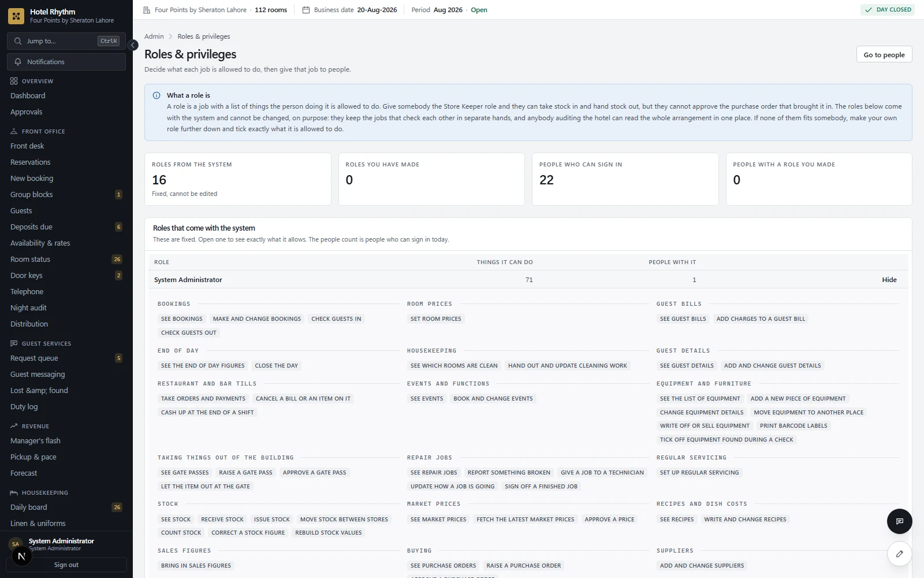Click the Sign out button
The height and width of the screenshot is (578, 924).
click(66, 565)
